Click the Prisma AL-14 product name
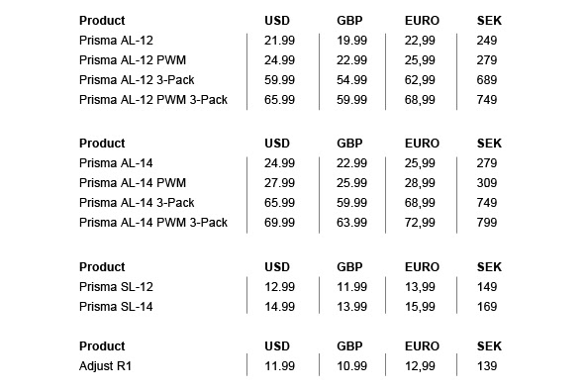Viewport: 587px width, 392px height. [116, 163]
